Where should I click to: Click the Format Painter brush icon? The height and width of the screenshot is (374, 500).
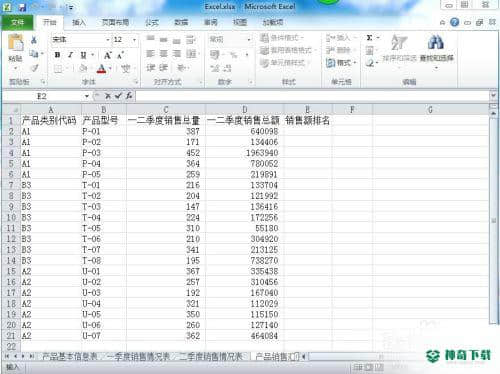click(x=34, y=68)
